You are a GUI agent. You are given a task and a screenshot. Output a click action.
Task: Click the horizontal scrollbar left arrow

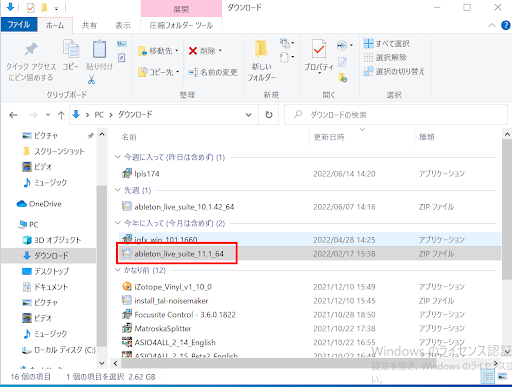coord(115,363)
